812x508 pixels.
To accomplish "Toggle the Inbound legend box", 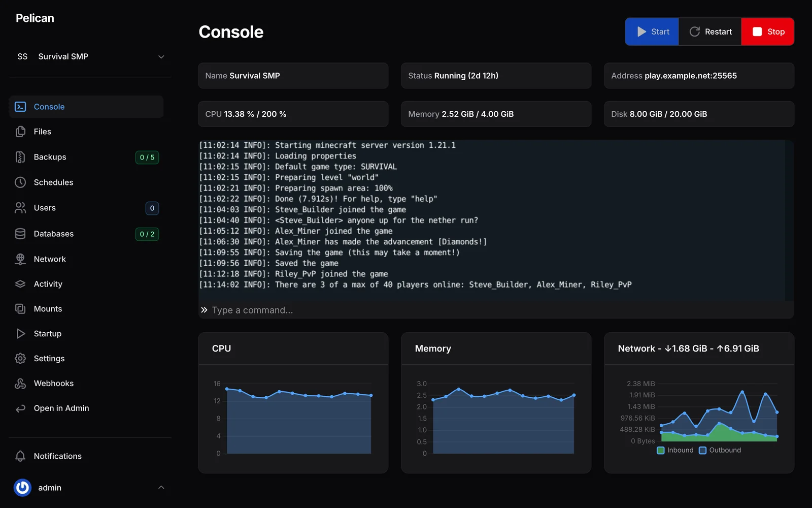I will 661,451.
